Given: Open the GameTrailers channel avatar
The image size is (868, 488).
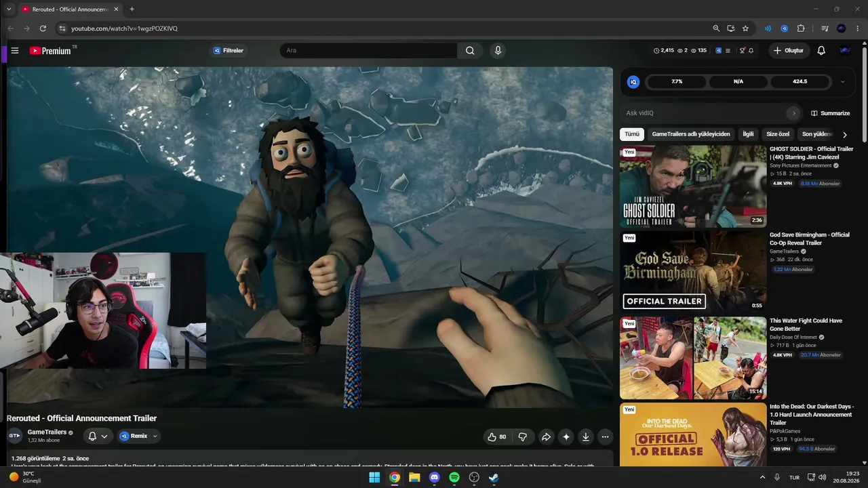Looking at the screenshot, I should pyautogui.click(x=15, y=436).
